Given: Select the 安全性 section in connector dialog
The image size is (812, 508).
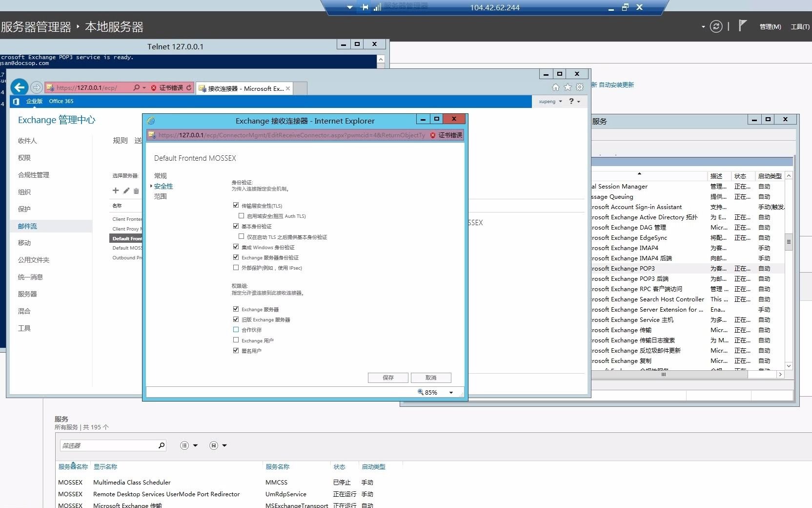Looking at the screenshot, I should point(163,186).
